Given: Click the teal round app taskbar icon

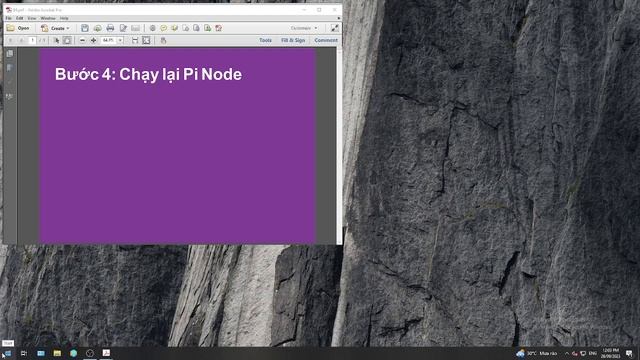Looking at the screenshot, I should pos(73,353).
